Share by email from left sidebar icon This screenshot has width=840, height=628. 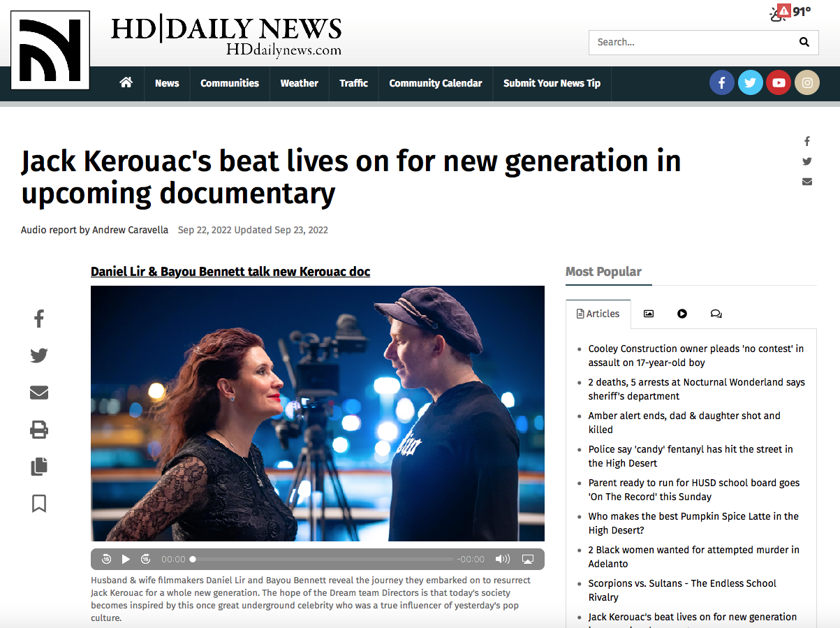(39, 393)
